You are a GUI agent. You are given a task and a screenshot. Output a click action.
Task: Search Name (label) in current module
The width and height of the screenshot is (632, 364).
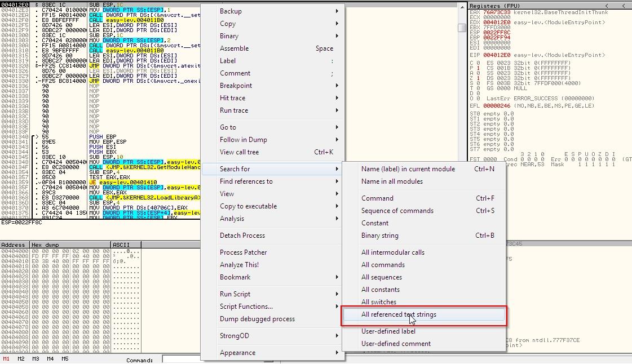(x=423, y=169)
